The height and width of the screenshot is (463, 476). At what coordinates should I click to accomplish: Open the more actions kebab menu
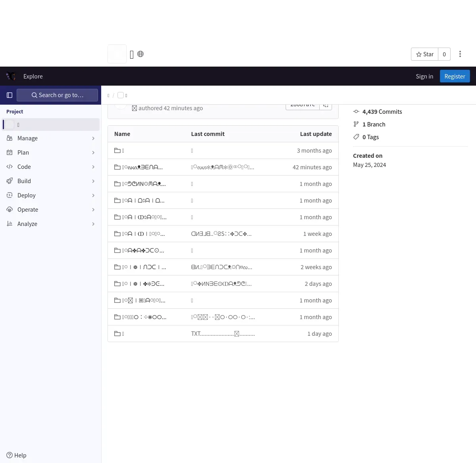click(x=460, y=54)
